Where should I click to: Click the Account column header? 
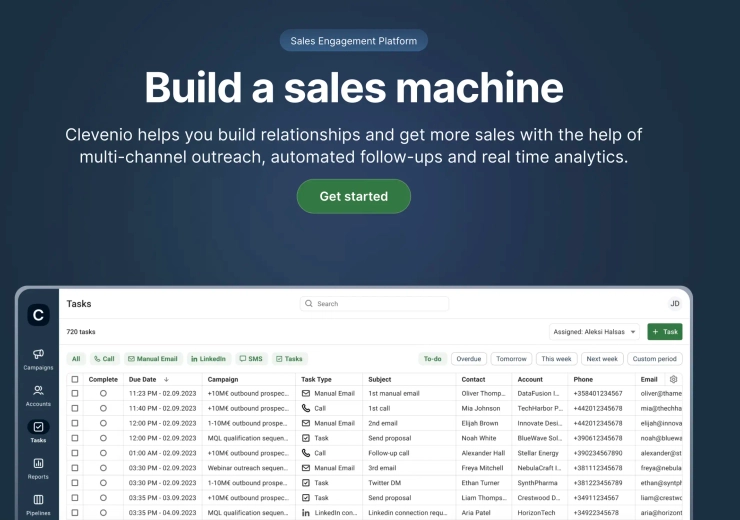[x=530, y=379]
